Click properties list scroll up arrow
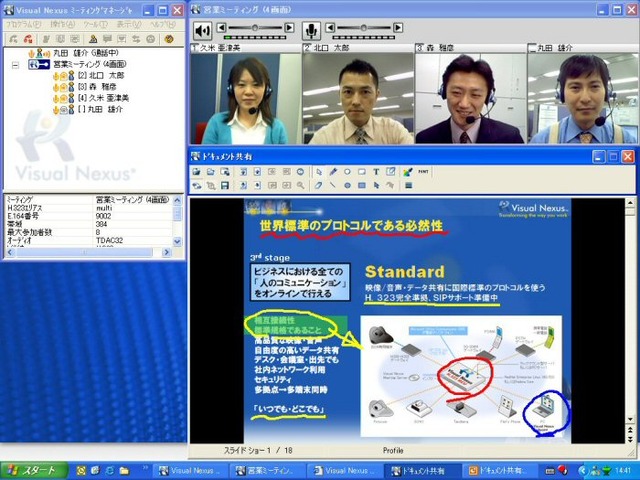 tap(177, 200)
